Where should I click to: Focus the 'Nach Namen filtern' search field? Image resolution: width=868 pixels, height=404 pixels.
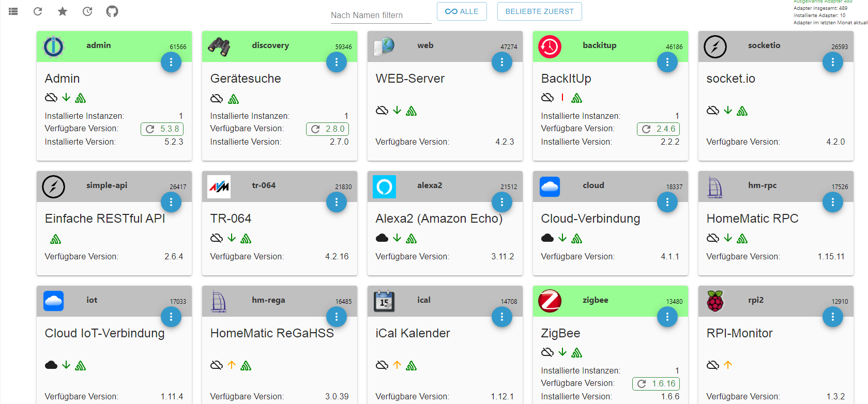(x=381, y=15)
